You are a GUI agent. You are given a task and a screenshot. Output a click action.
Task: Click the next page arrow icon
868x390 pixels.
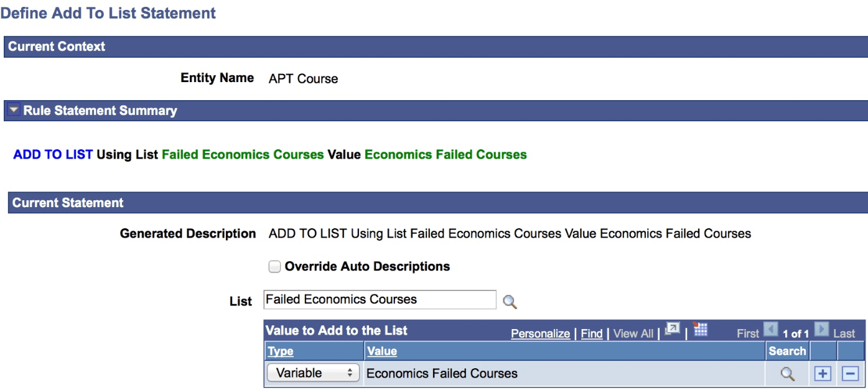tap(821, 331)
